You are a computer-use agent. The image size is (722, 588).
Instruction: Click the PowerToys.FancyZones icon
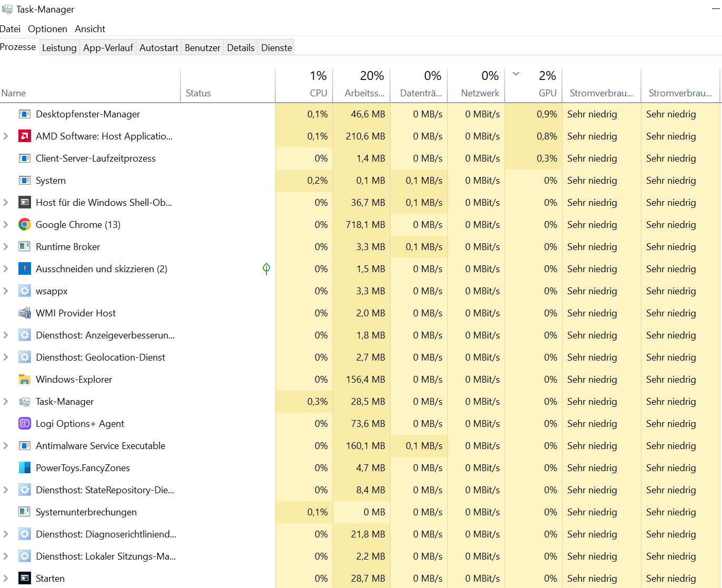24,467
